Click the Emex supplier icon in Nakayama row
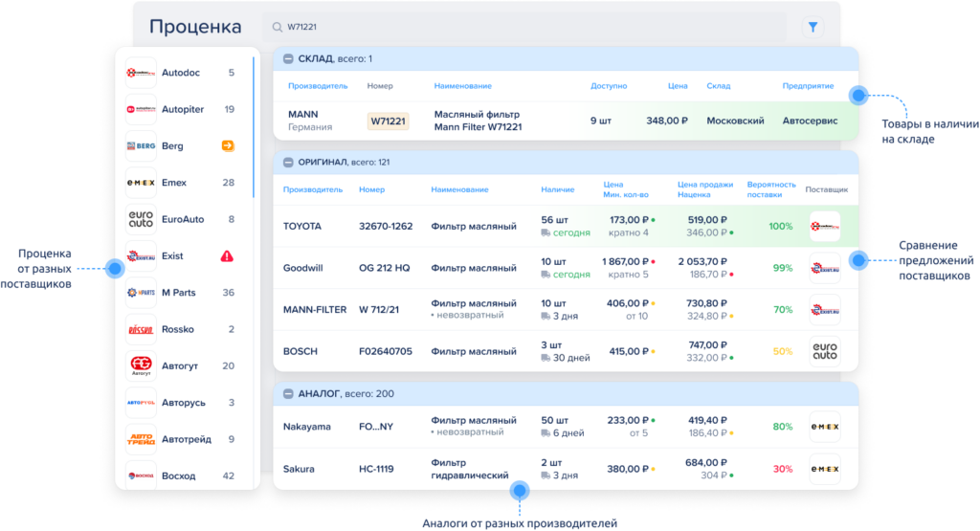 pyautogui.click(x=824, y=427)
